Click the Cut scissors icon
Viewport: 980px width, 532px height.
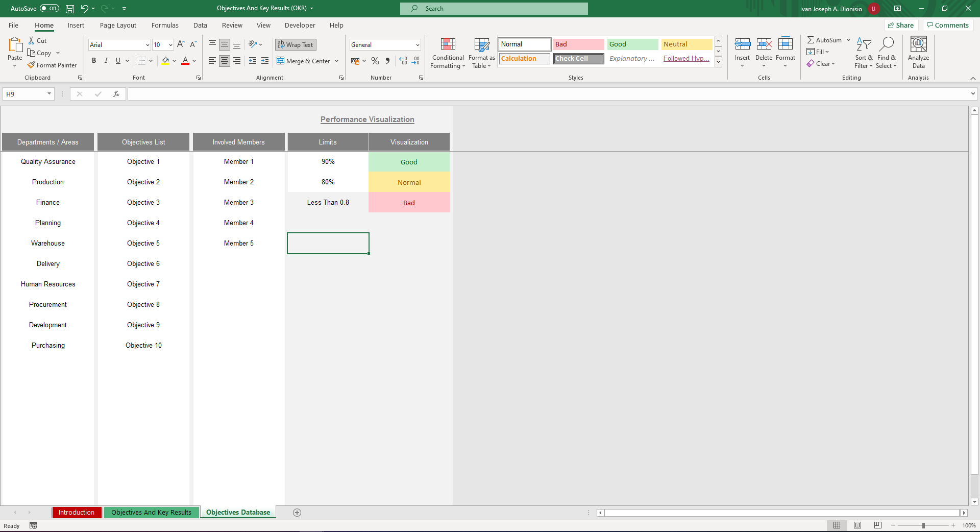[31, 41]
